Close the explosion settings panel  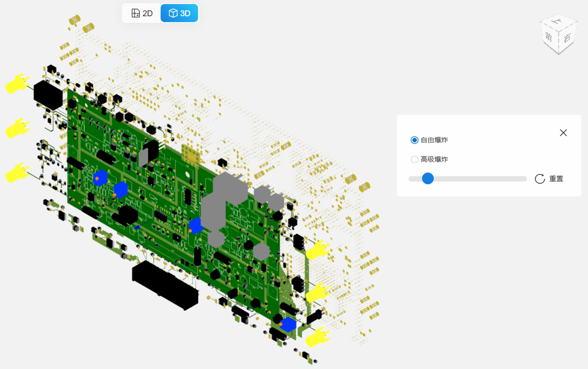click(563, 132)
